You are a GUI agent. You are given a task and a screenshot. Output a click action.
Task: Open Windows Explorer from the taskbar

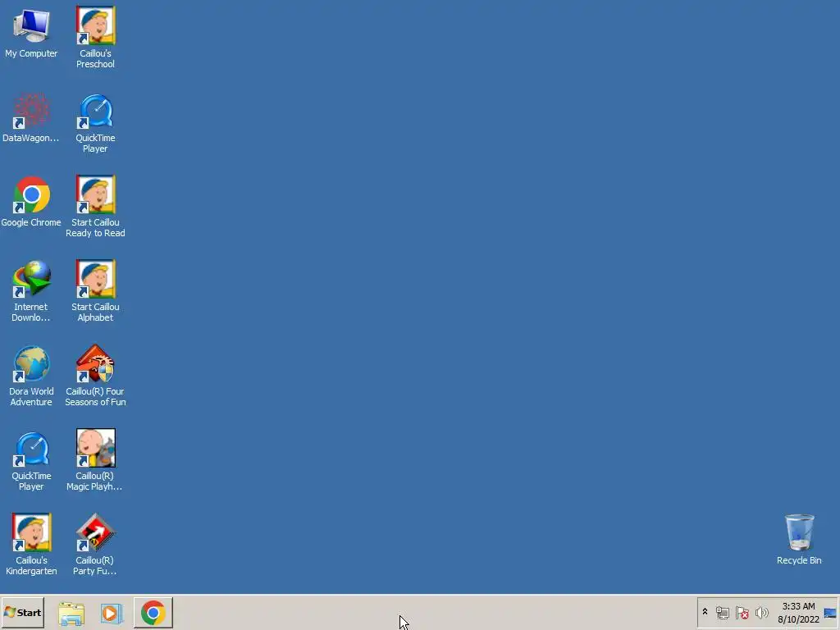(x=71, y=614)
